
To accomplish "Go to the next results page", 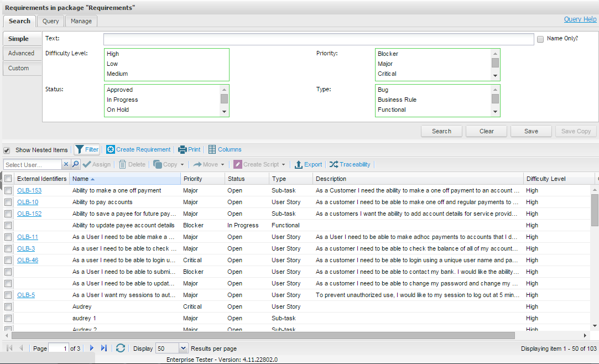I will tap(92, 349).
